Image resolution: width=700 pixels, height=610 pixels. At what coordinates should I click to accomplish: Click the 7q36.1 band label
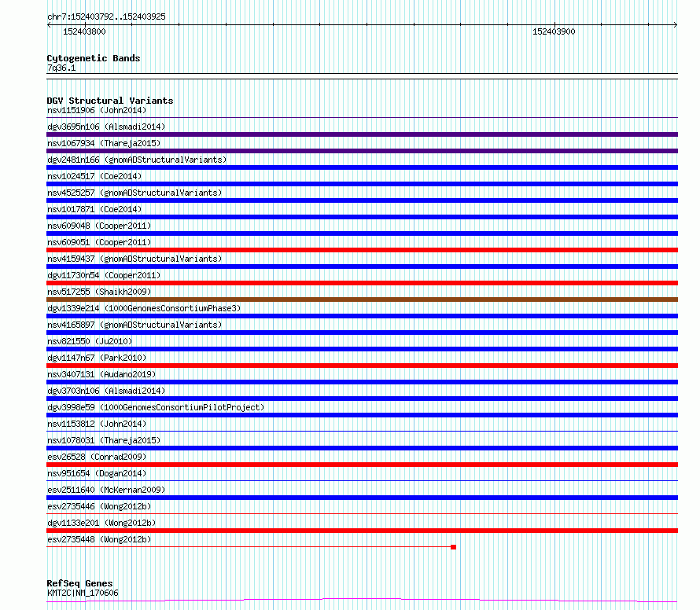point(61,68)
